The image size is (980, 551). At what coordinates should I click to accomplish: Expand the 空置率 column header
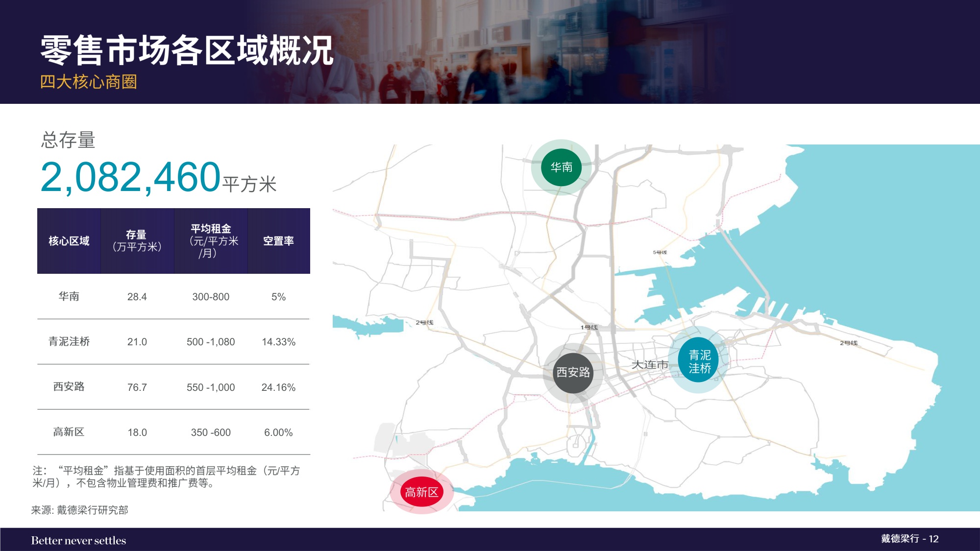pyautogui.click(x=278, y=240)
